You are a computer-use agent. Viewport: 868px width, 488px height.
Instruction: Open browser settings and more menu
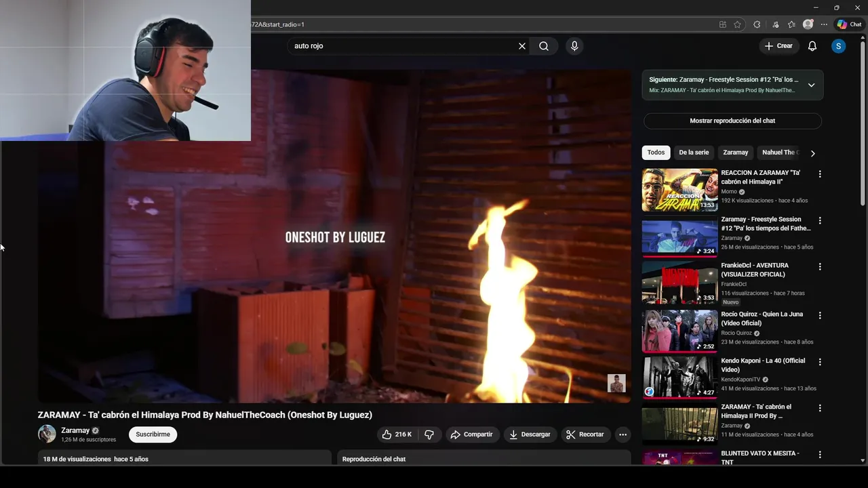[x=824, y=24]
